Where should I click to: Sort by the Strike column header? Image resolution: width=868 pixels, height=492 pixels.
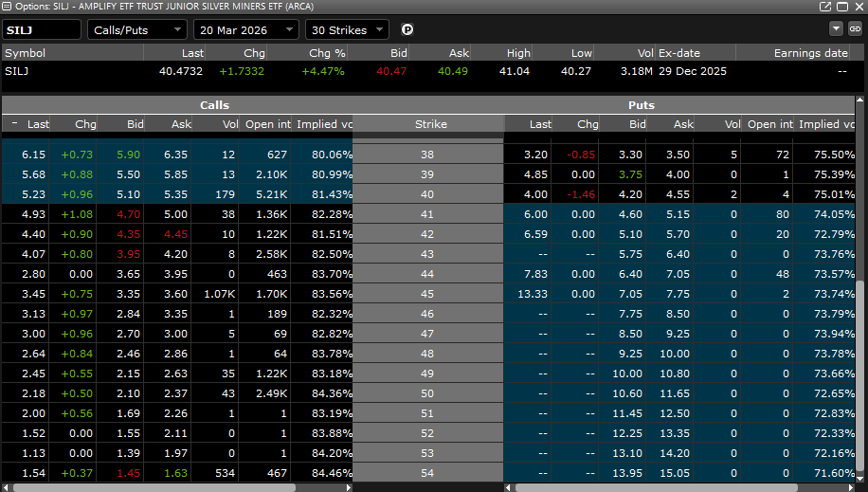point(428,124)
